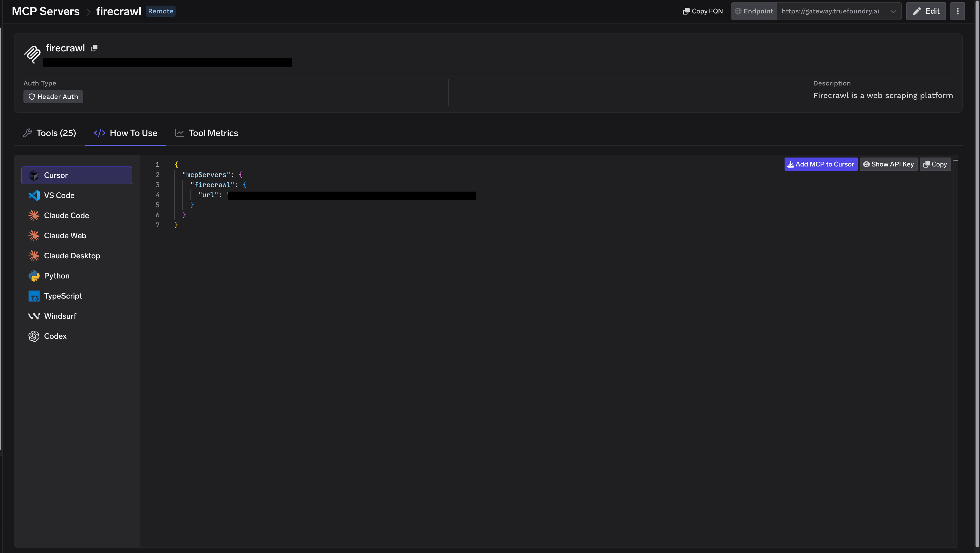Click the wrench icon on Tools tab
This screenshot has height=553, width=980.
point(27,133)
